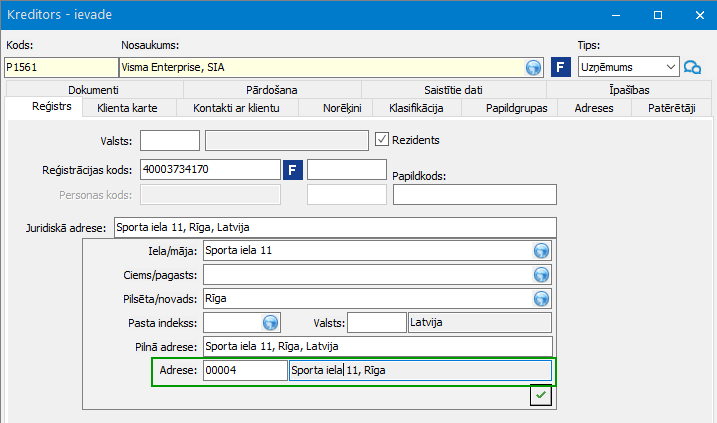717x423 pixels.
Task: Click the Adrese code field containing 00004
Action: [x=244, y=371]
